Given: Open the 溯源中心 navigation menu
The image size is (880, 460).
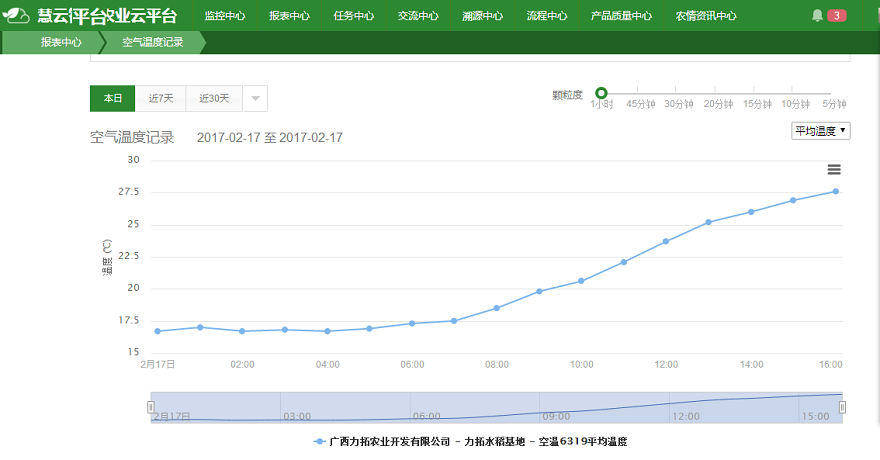Looking at the screenshot, I should pyautogui.click(x=483, y=16).
